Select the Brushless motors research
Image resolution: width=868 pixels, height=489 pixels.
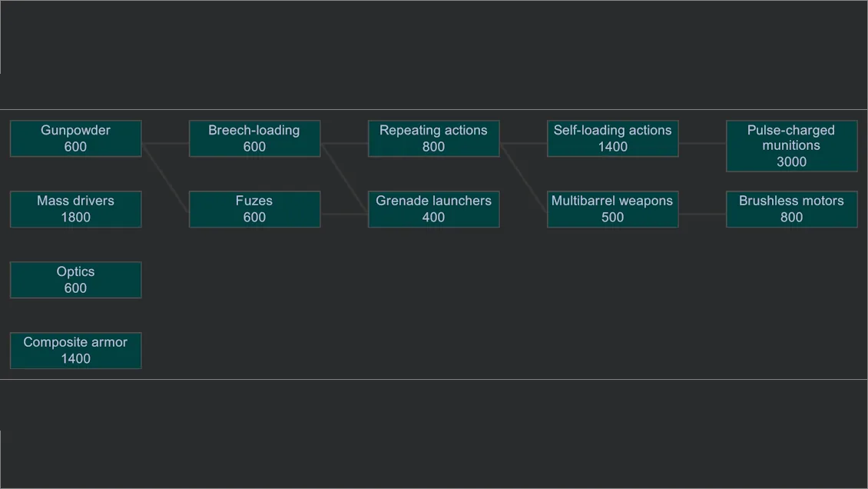point(791,209)
